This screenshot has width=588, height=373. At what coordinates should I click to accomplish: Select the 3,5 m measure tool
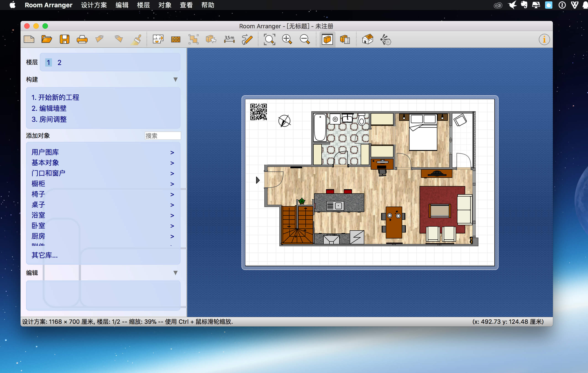pos(229,39)
